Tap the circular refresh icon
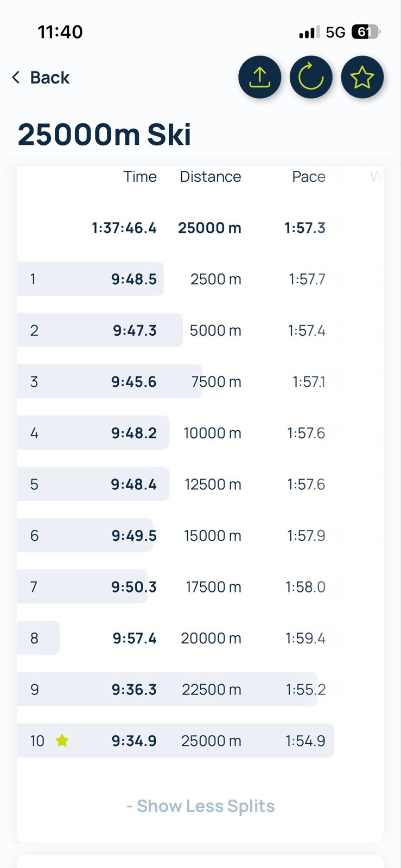Image resolution: width=401 pixels, height=868 pixels. (311, 78)
